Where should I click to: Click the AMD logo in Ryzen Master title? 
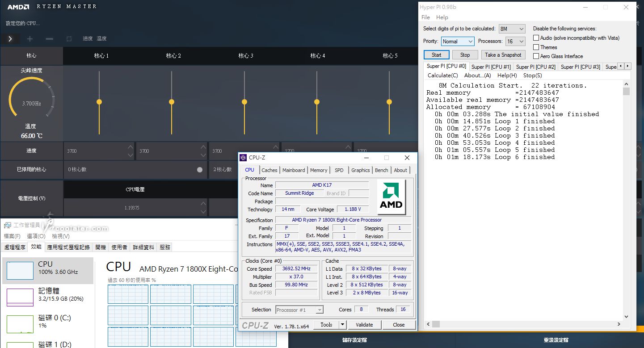(18, 7)
